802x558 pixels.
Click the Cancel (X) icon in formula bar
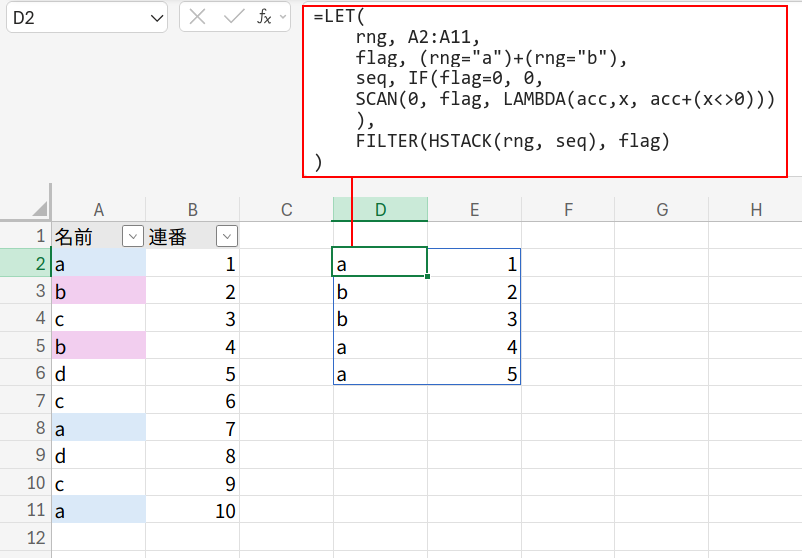198,17
